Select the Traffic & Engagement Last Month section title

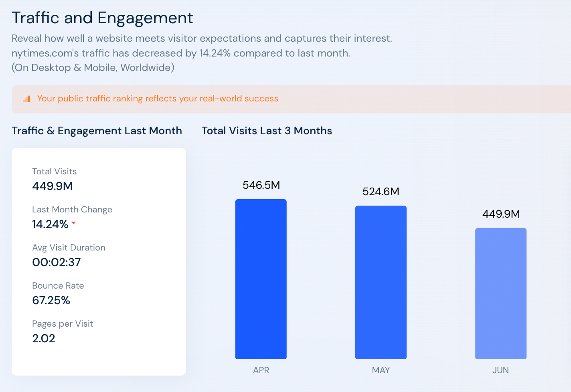(x=97, y=130)
